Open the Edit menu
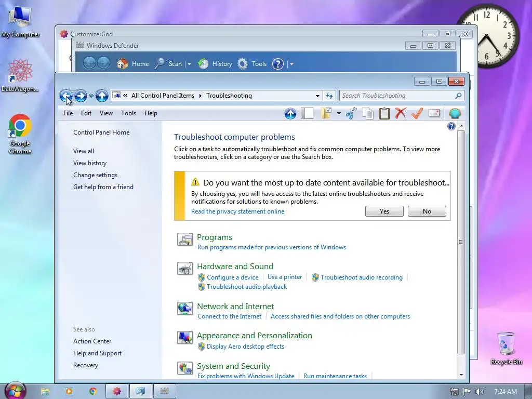 [x=86, y=113]
